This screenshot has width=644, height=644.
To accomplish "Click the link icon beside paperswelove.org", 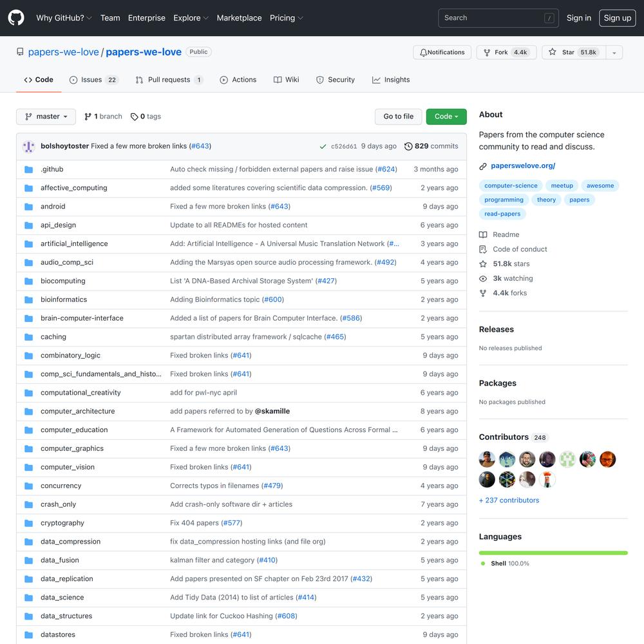I will click(x=483, y=166).
